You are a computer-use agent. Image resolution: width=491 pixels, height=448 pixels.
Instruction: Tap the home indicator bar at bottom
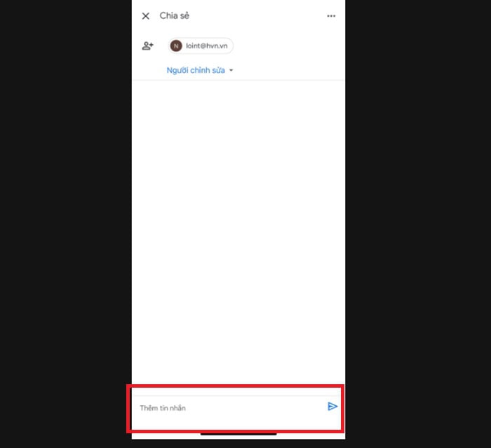coord(238,434)
